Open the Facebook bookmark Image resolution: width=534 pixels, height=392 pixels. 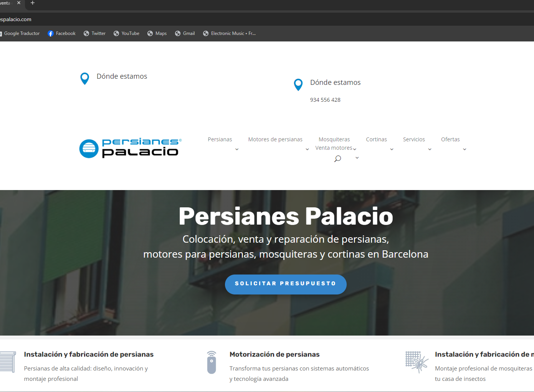click(x=62, y=33)
